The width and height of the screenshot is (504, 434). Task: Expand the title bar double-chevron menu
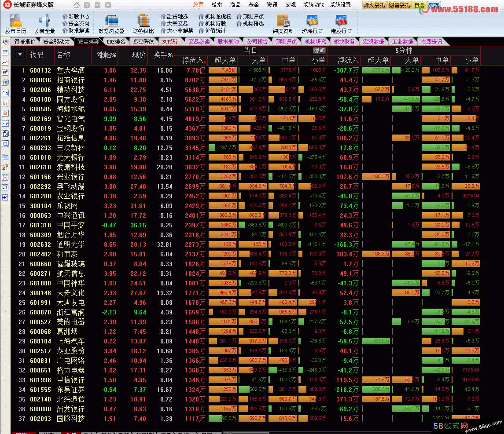pyautogui.click(x=108, y=5)
